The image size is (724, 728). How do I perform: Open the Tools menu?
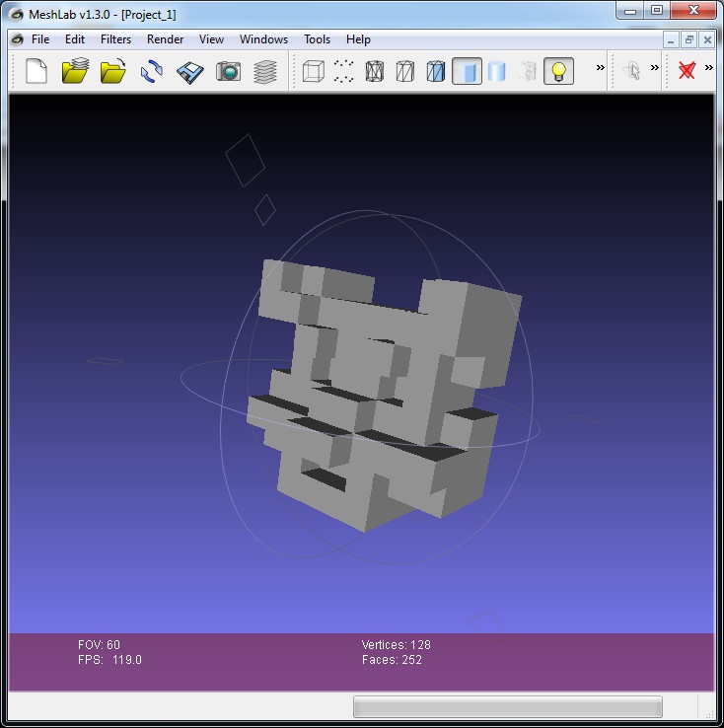tap(317, 39)
